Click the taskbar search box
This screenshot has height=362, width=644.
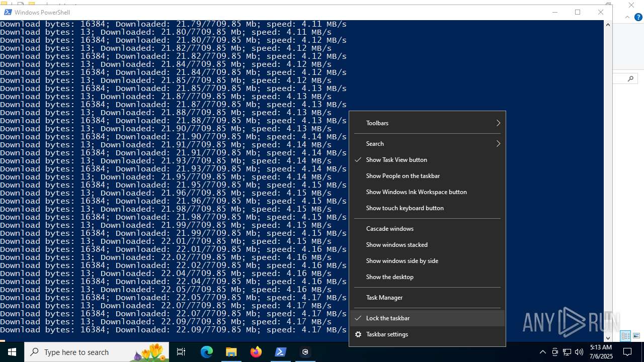[x=97, y=352]
